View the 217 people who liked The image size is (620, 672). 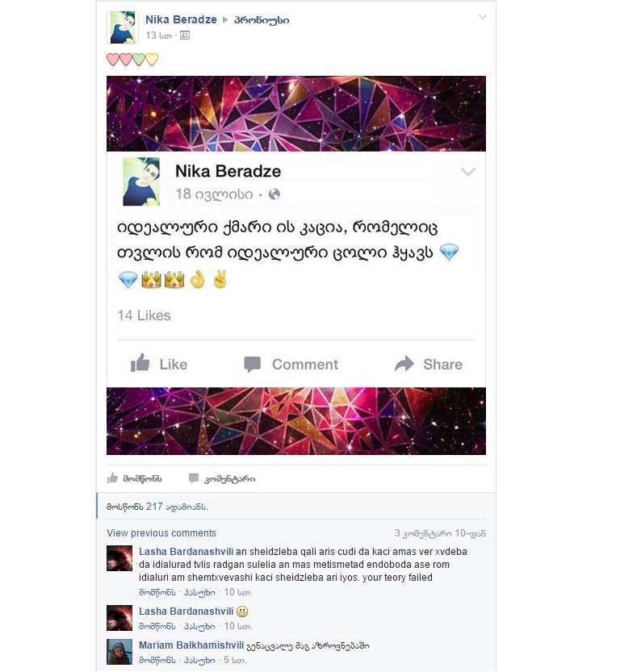157,507
